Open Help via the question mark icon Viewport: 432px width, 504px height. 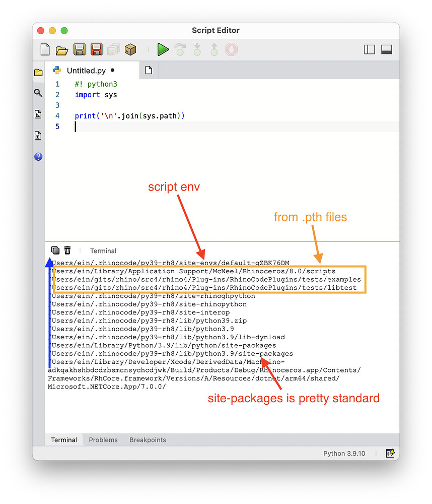[38, 157]
